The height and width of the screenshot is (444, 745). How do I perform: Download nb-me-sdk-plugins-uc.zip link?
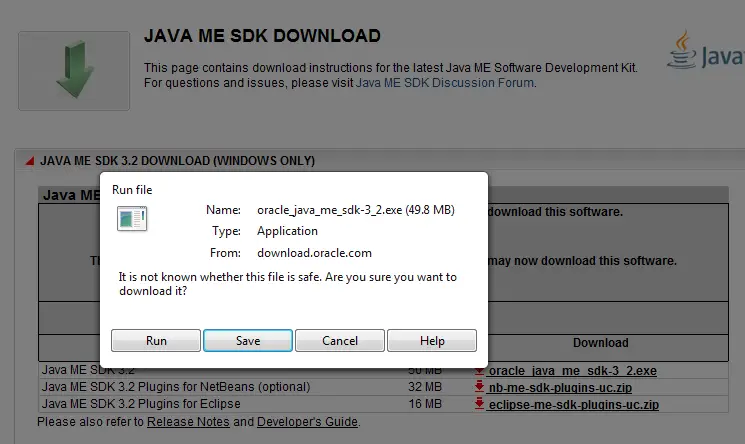(560, 387)
